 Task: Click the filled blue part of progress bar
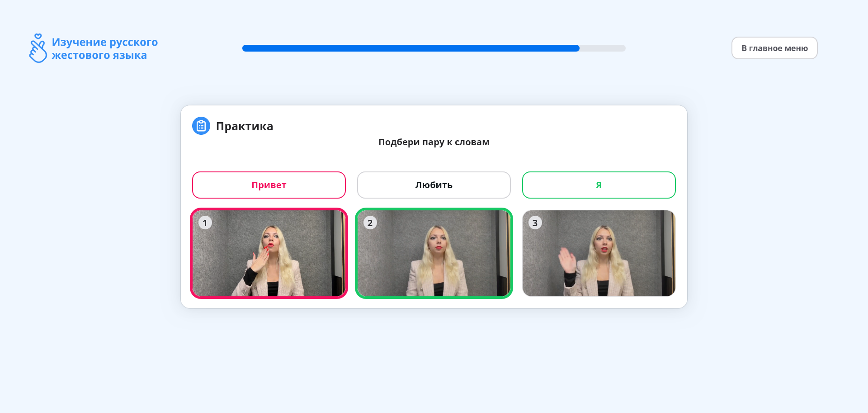(411, 48)
